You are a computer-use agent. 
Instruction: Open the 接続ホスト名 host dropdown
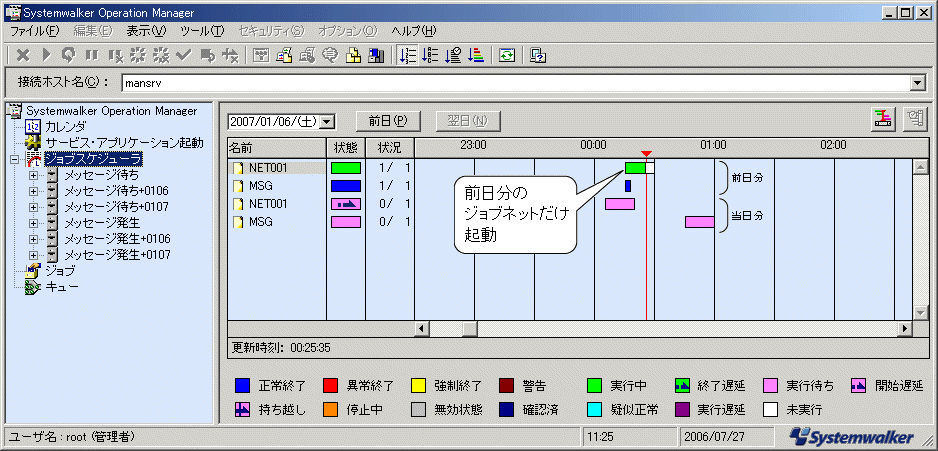pos(917,83)
